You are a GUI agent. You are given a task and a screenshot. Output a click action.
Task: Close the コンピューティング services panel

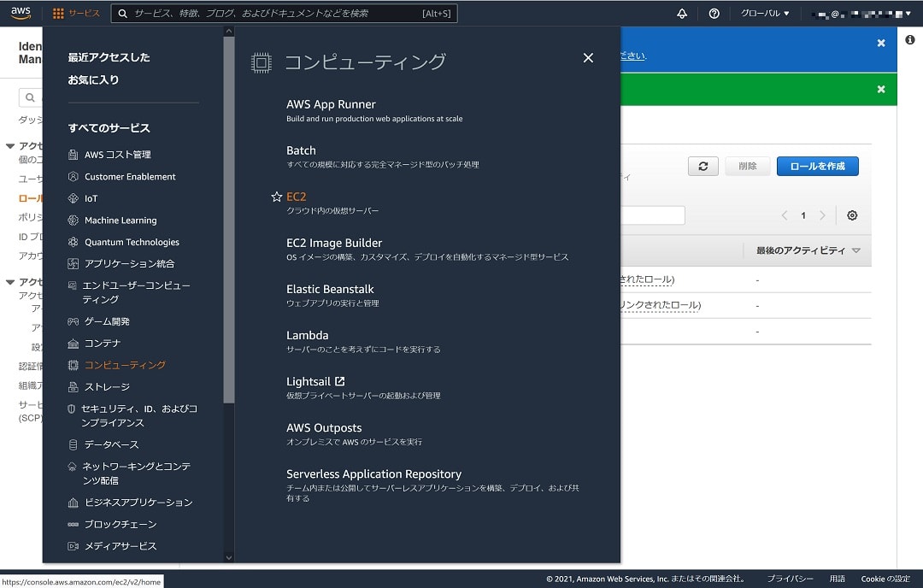[x=588, y=57]
